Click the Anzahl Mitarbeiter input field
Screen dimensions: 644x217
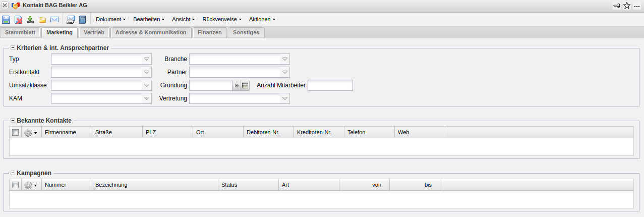(330, 85)
